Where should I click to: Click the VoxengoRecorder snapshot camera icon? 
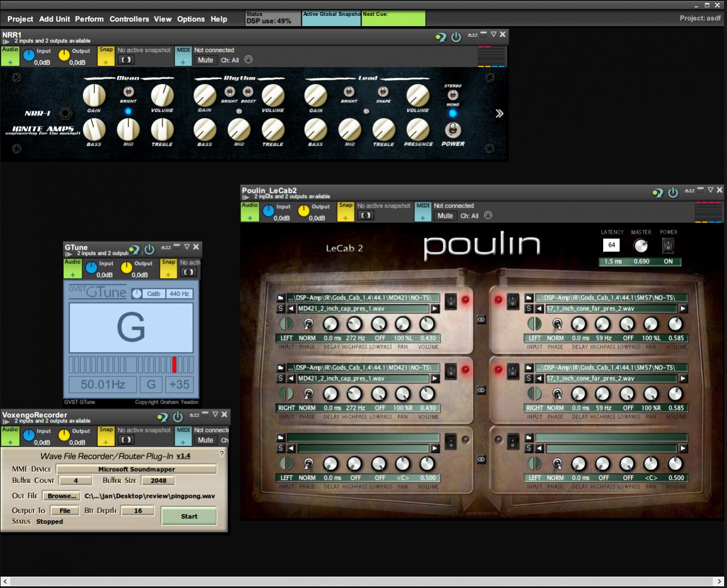(x=125, y=440)
